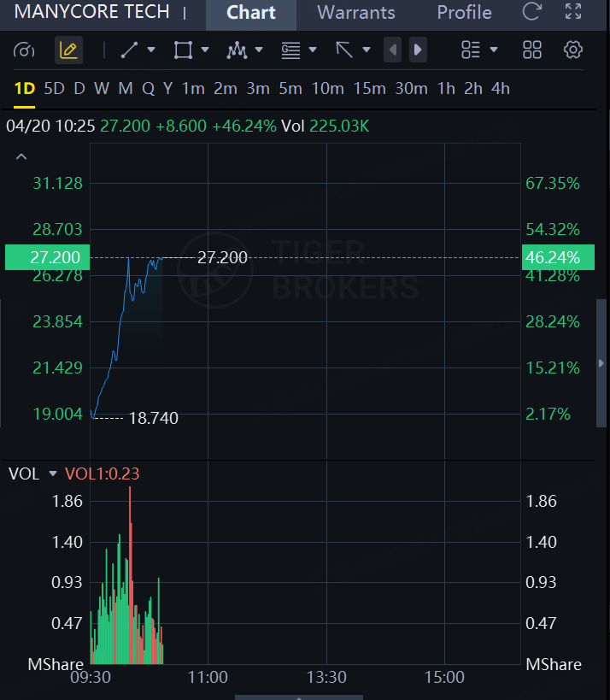Click the speedometer gauge icon
The image size is (610, 700).
(x=25, y=50)
